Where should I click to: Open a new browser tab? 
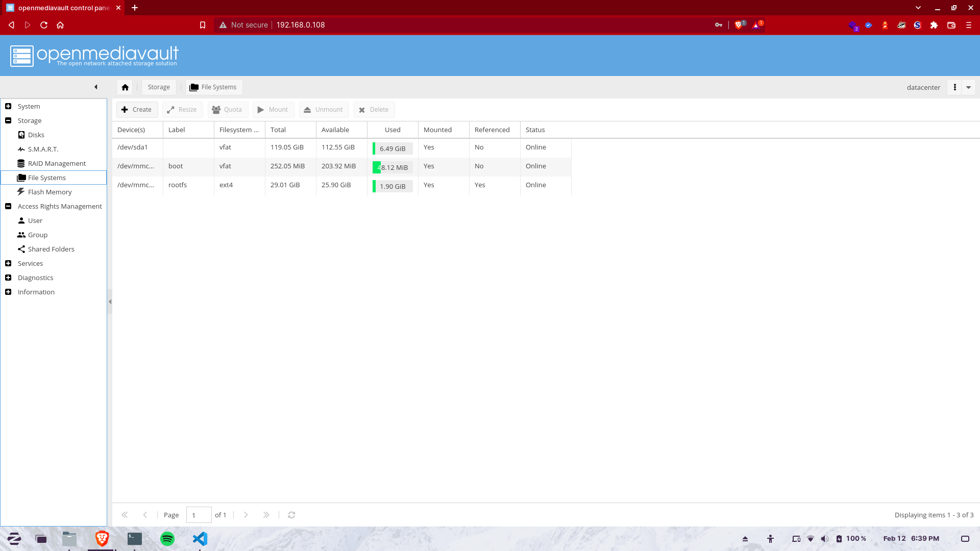point(135,8)
